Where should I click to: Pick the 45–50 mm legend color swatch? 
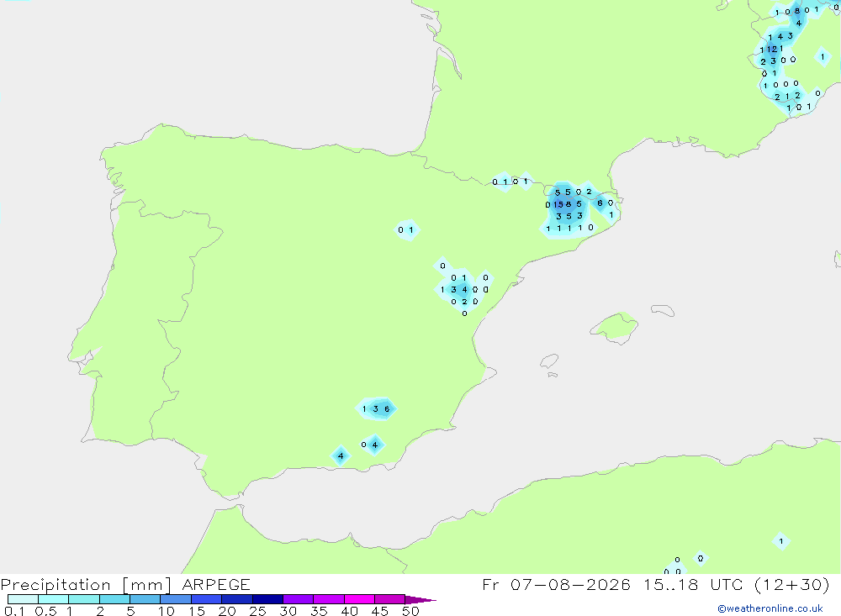389,599
